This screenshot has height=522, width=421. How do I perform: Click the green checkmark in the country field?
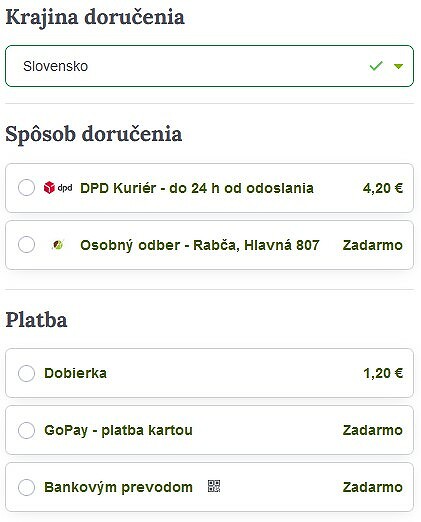point(376,66)
